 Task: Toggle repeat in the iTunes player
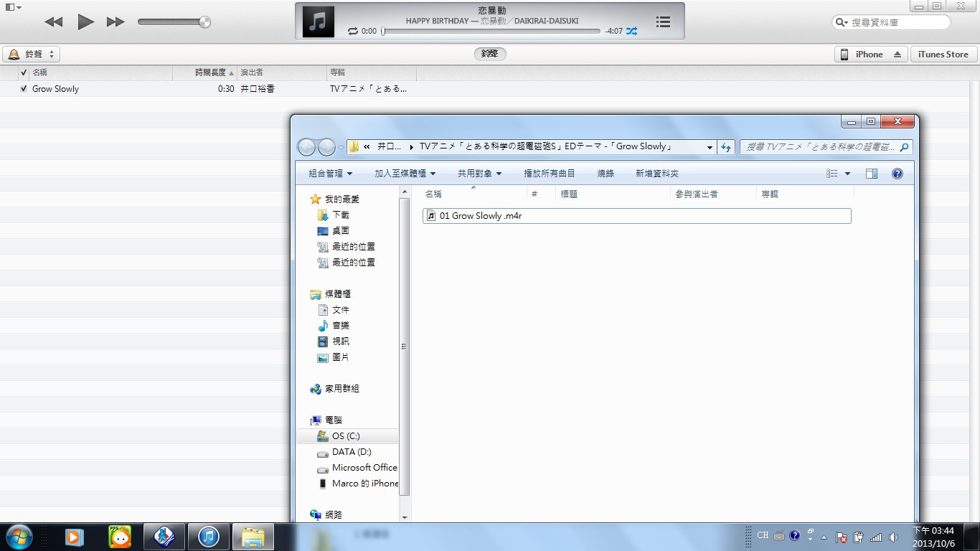pos(352,32)
